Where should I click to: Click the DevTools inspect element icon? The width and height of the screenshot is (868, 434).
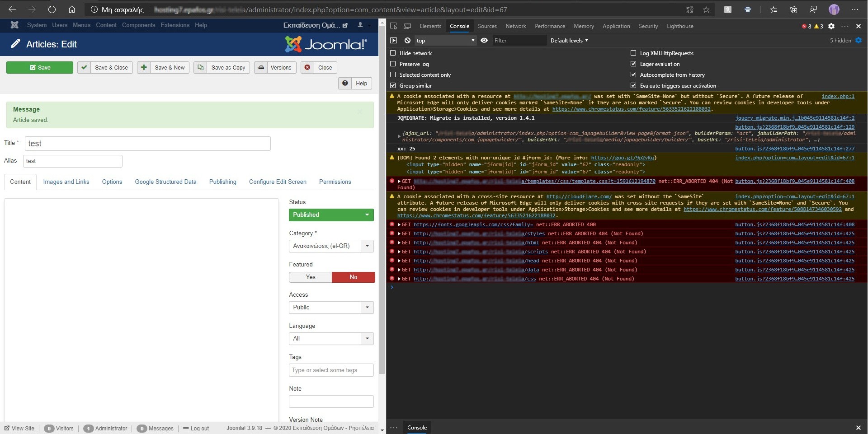pos(394,26)
